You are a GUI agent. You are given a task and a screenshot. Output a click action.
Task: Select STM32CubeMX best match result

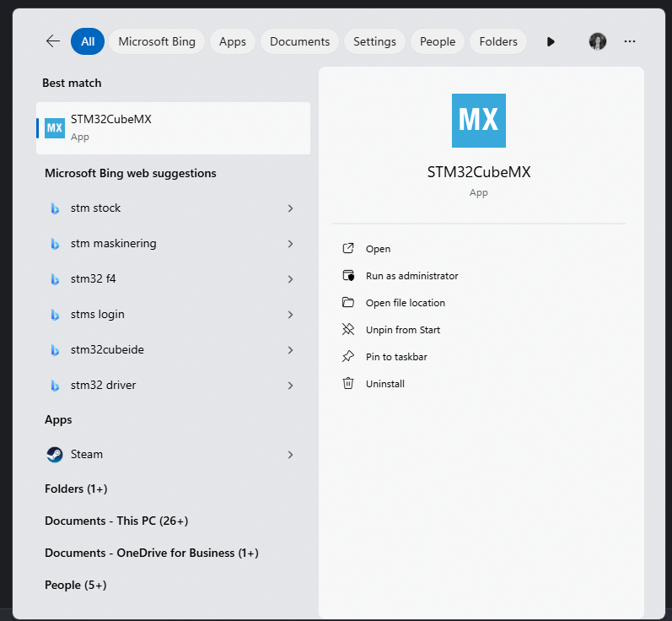173,127
